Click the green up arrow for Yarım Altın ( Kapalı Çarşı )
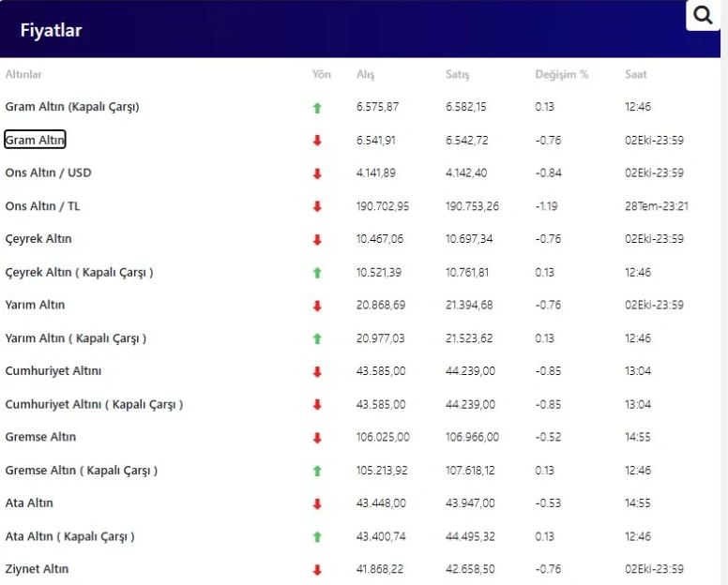This screenshot has height=585, width=728. tap(317, 338)
